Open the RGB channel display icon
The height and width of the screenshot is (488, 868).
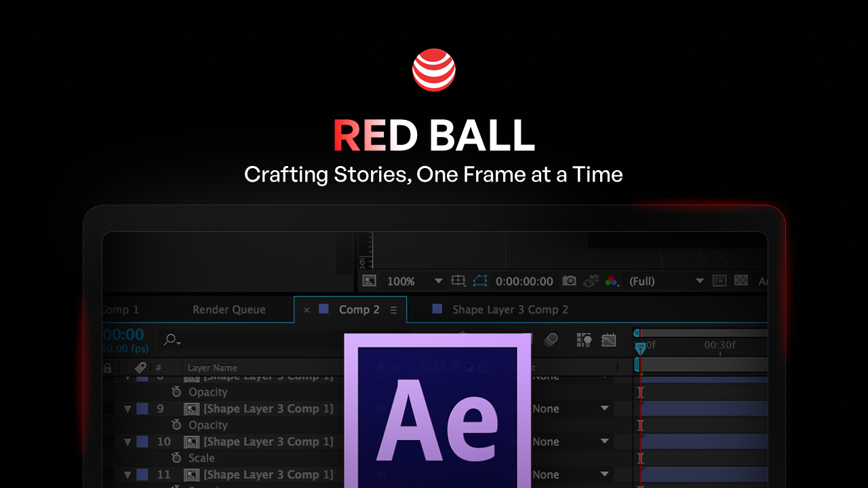pos(611,281)
